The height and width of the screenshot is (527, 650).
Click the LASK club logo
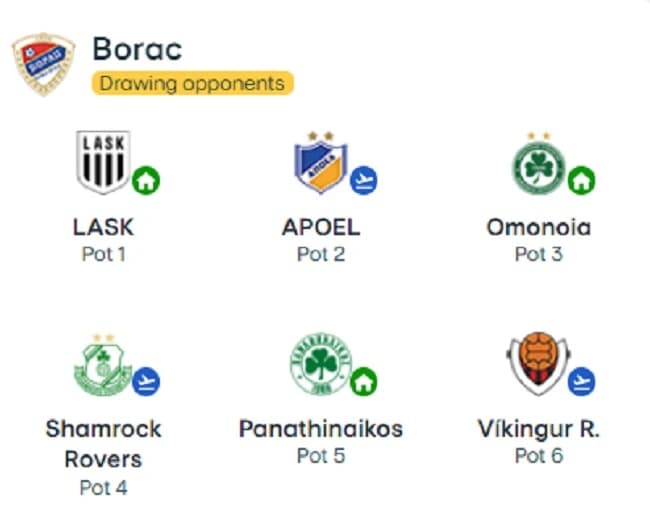pos(104,162)
